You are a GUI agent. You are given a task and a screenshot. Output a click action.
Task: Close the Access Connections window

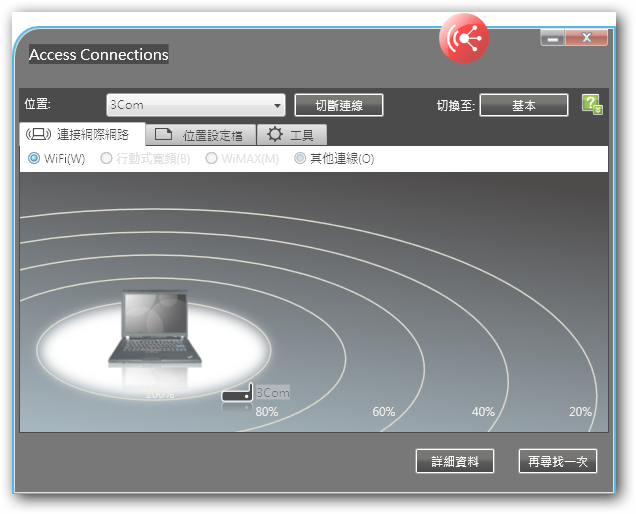point(587,38)
